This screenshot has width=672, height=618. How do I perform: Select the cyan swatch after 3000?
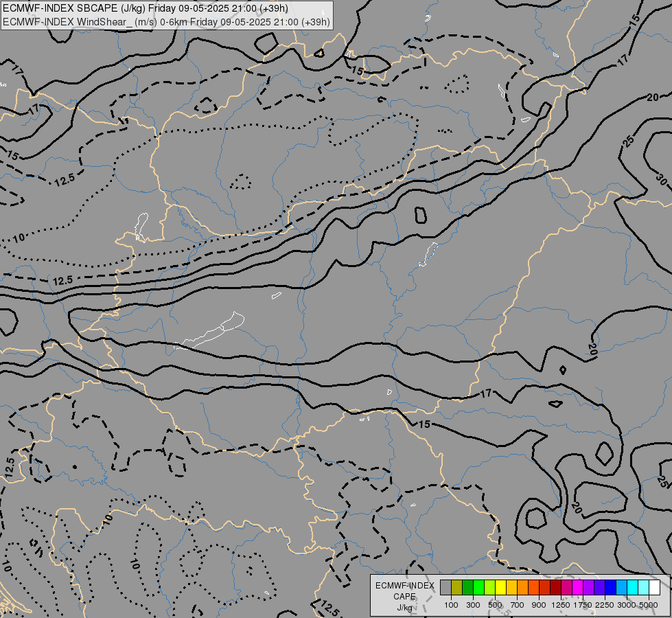click(x=632, y=588)
